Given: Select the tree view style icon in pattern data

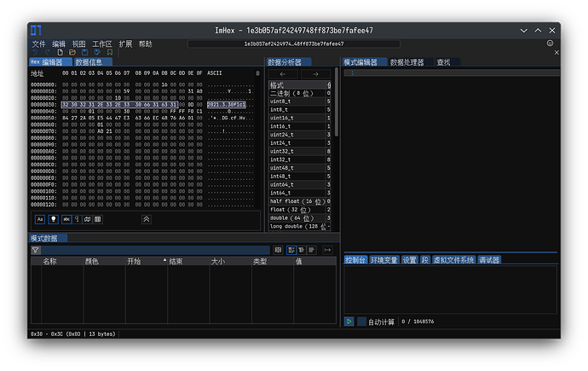Looking at the screenshot, I should [x=291, y=250].
